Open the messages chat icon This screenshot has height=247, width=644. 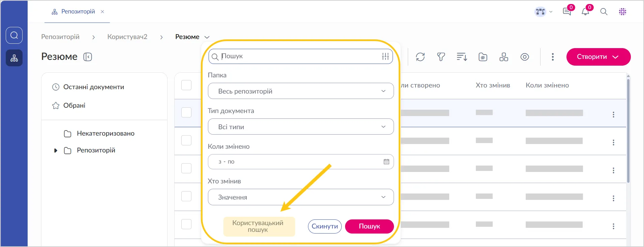click(x=567, y=12)
